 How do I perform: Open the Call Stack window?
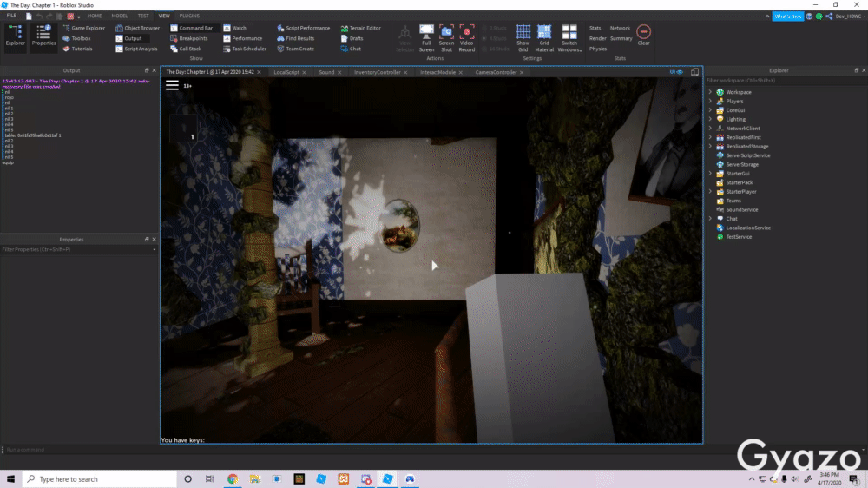click(186, 49)
